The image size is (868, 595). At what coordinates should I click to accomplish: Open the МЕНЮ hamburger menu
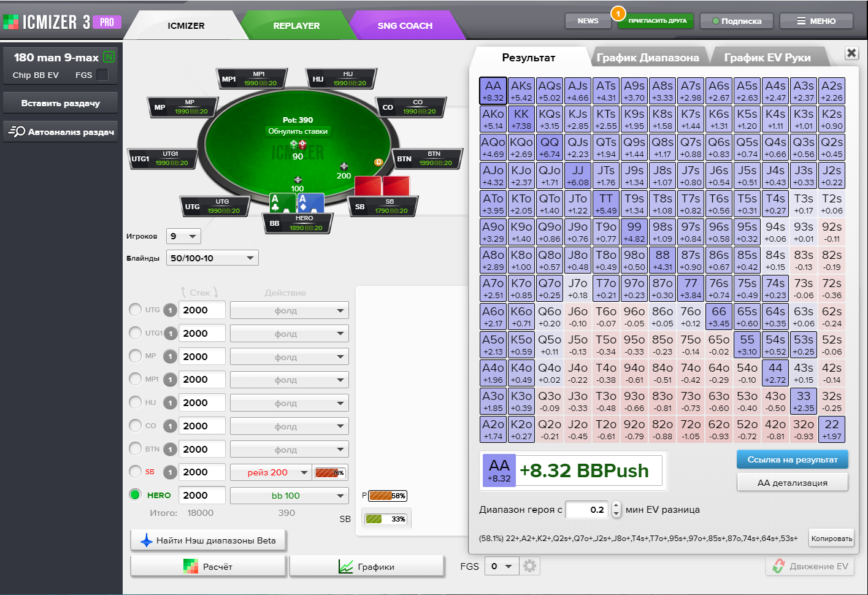pyautogui.click(x=816, y=21)
